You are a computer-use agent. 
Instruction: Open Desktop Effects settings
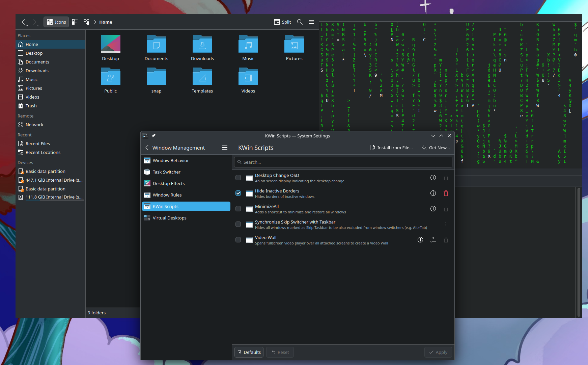point(186,183)
